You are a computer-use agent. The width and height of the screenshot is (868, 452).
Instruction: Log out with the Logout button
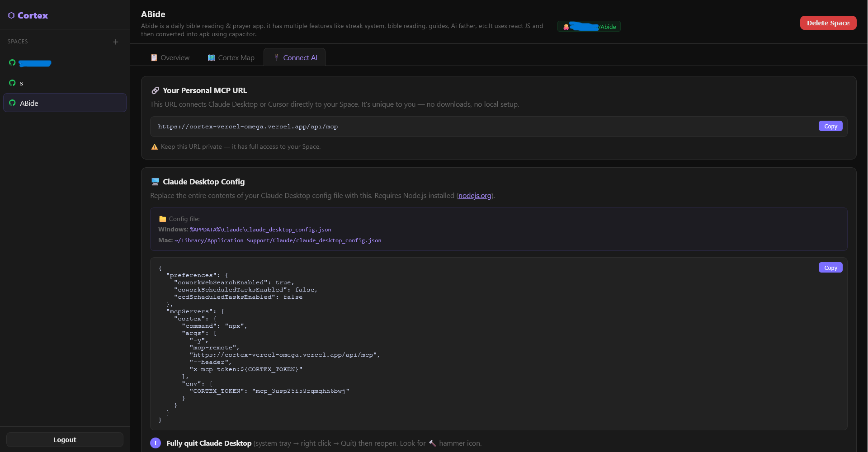[x=65, y=439]
